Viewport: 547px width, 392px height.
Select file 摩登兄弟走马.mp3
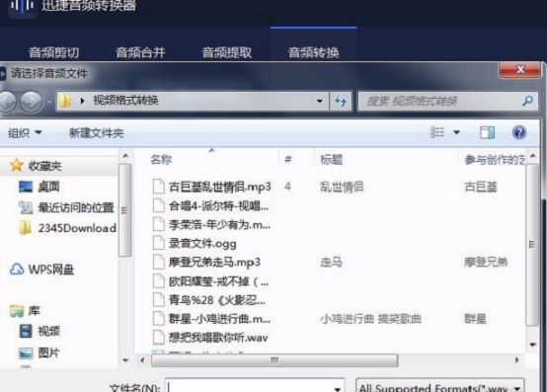[x=214, y=262]
